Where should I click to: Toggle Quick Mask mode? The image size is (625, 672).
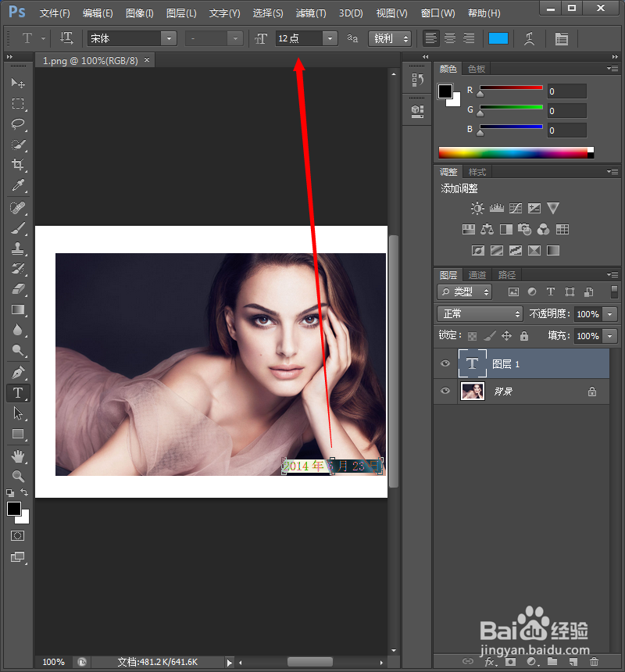pyautogui.click(x=17, y=536)
